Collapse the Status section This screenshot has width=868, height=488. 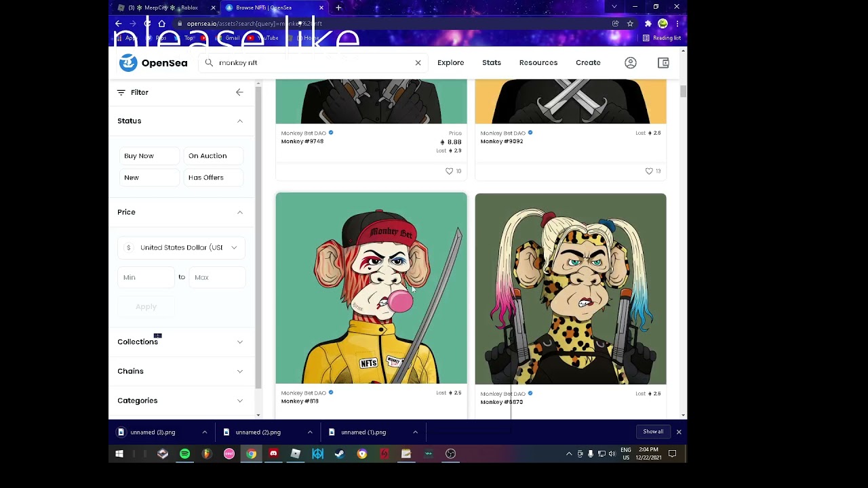click(239, 121)
